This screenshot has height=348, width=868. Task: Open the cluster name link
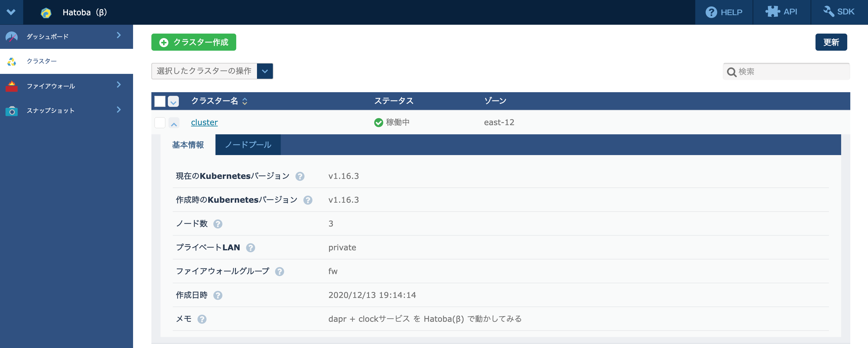tap(204, 122)
